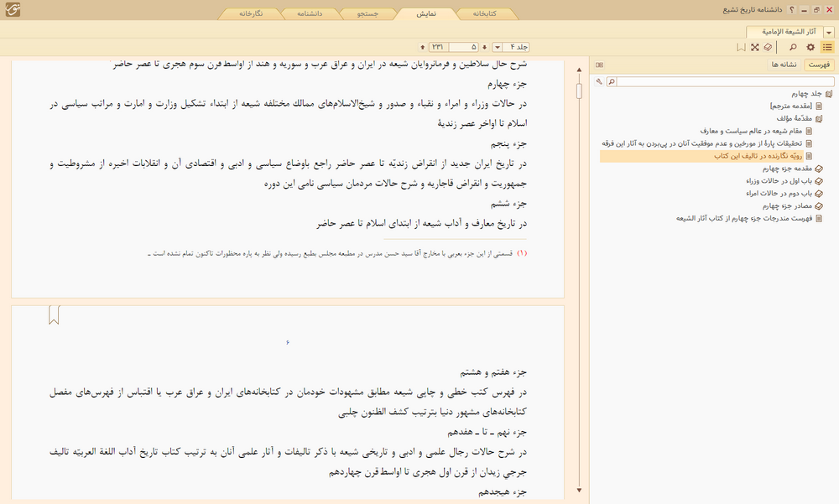Click the book icon beside باب دوم در حالات امراء
This screenshot has height=504, width=839.
pos(819,194)
